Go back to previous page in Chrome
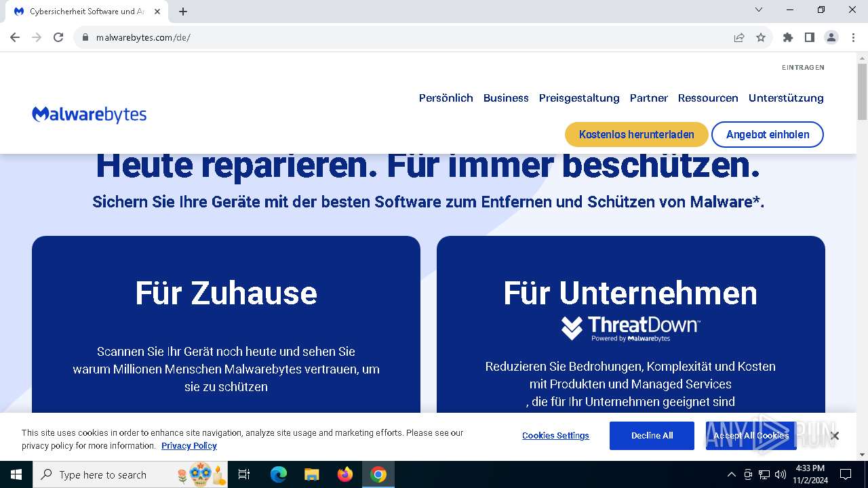 pyautogui.click(x=15, y=37)
